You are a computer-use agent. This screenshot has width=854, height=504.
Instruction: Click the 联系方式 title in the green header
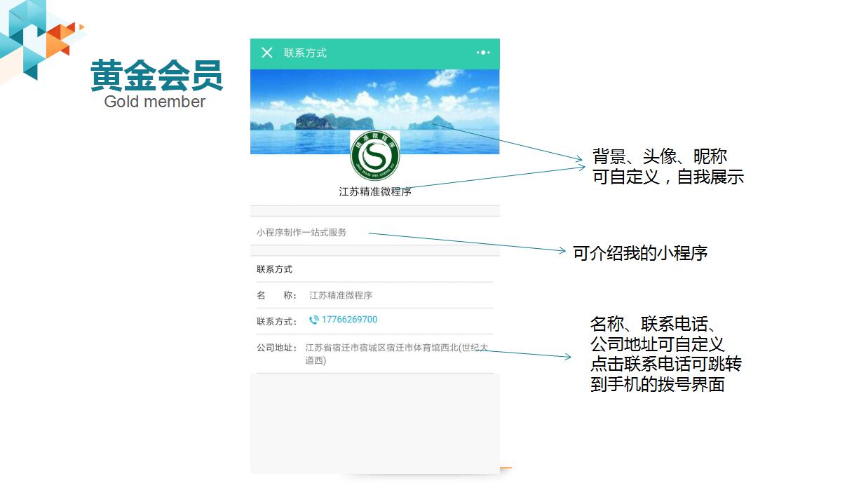click(305, 53)
